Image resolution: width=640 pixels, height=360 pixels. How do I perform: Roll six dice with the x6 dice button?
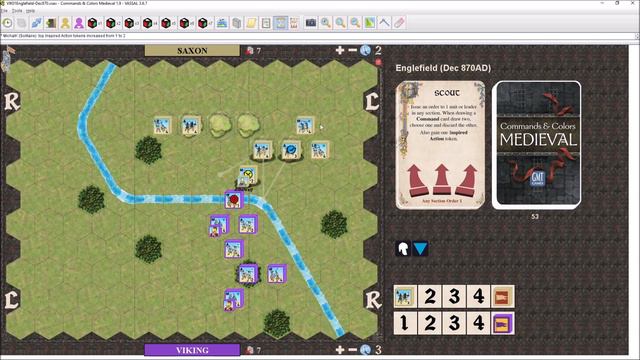coord(186,23)
